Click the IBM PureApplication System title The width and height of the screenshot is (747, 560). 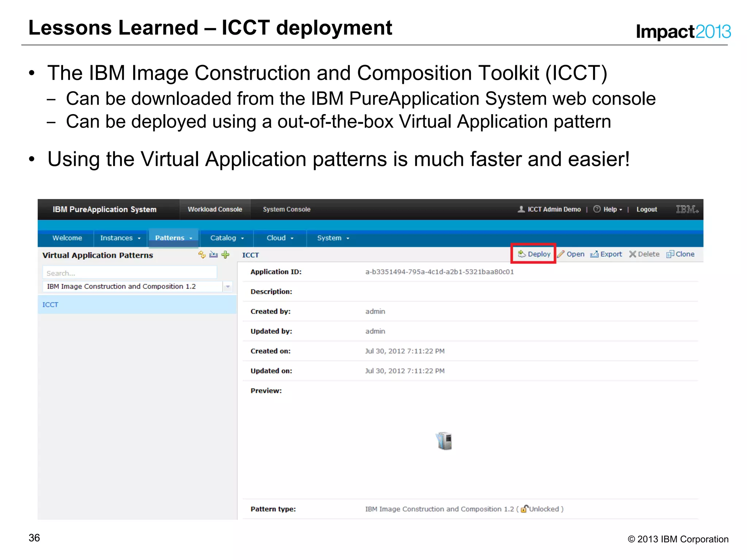105,209
